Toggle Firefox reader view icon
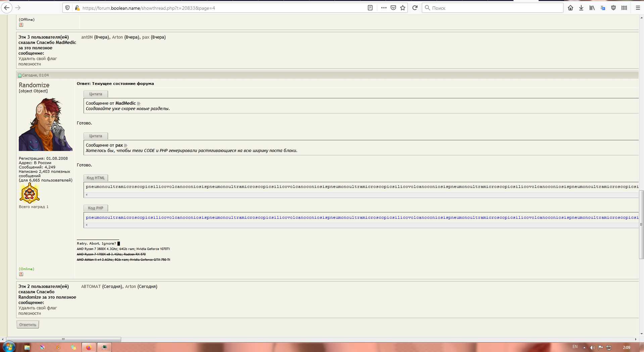This screenshot has width=644, height=352. click(370, 8)
